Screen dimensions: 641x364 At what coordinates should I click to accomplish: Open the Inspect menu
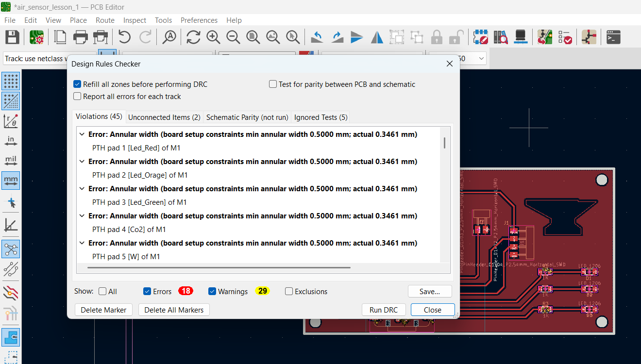tap(135, 20)
